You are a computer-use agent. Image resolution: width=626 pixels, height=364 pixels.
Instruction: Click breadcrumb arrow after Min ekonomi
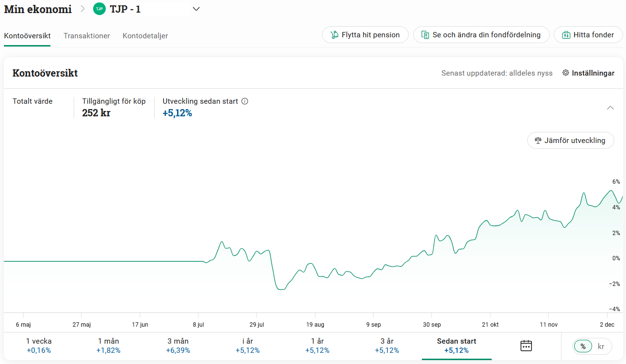coord(82,9)
